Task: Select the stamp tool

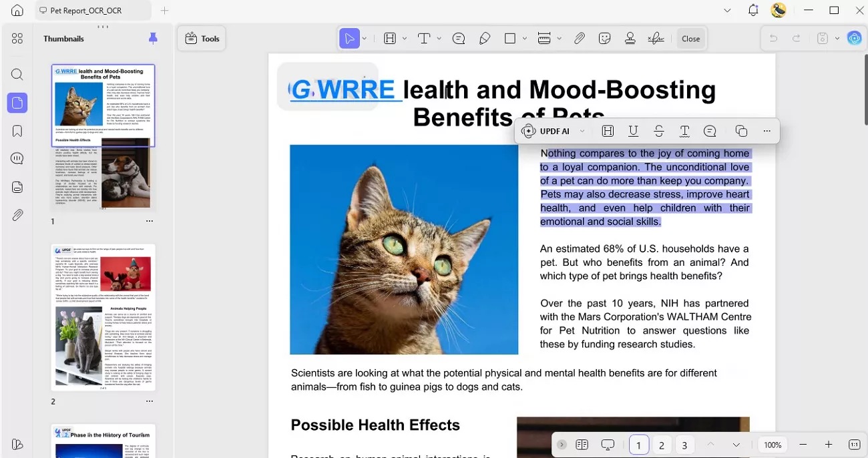Action: (630, 39)
